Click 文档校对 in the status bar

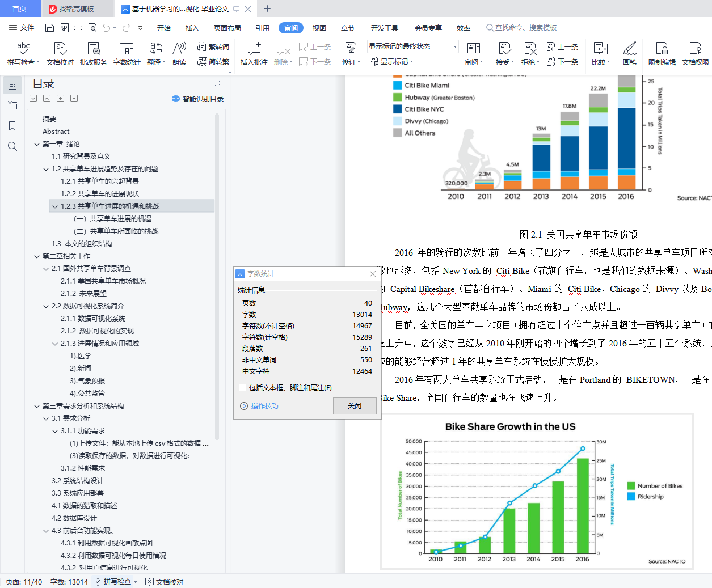click(165, 582)
